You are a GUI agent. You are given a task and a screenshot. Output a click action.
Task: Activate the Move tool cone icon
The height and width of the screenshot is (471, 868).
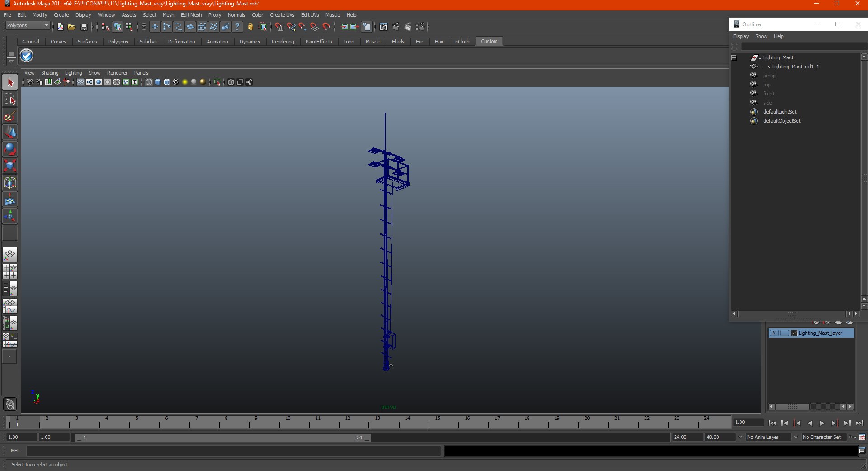[10, 132]
